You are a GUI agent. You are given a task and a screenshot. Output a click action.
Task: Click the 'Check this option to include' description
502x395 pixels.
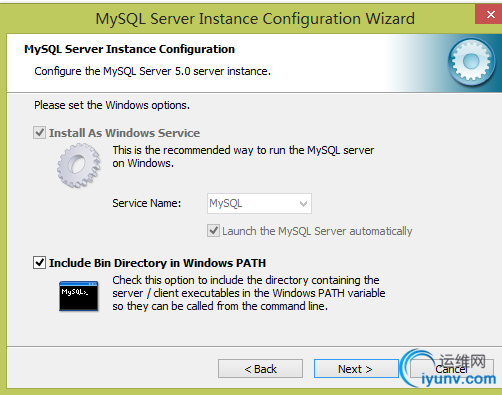249,293
